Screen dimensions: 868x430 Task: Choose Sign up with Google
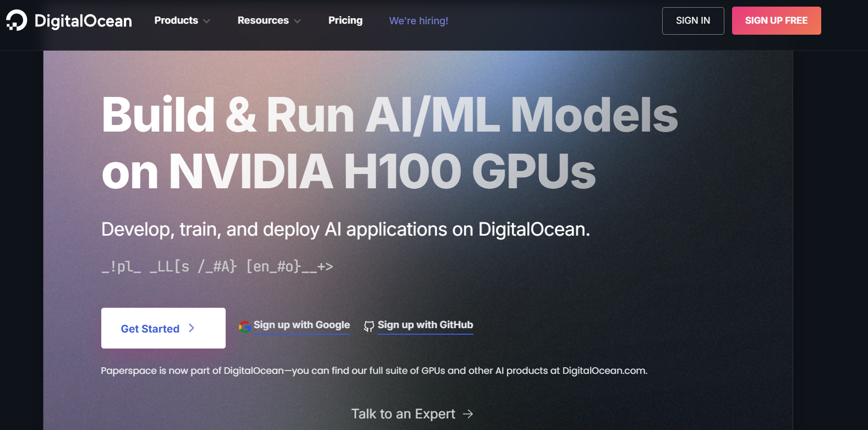click(301, 325)
